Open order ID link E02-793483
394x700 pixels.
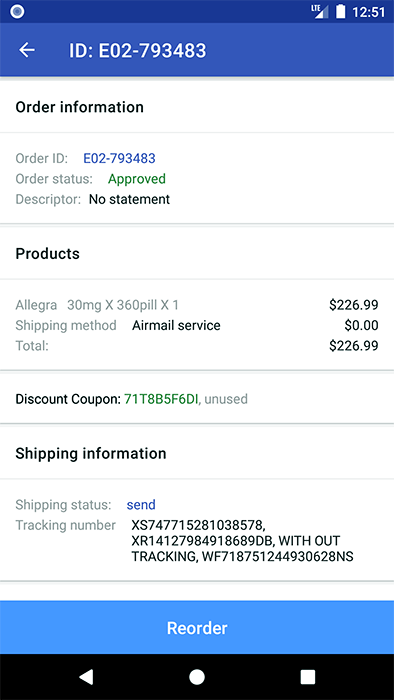tap(120, 158)
